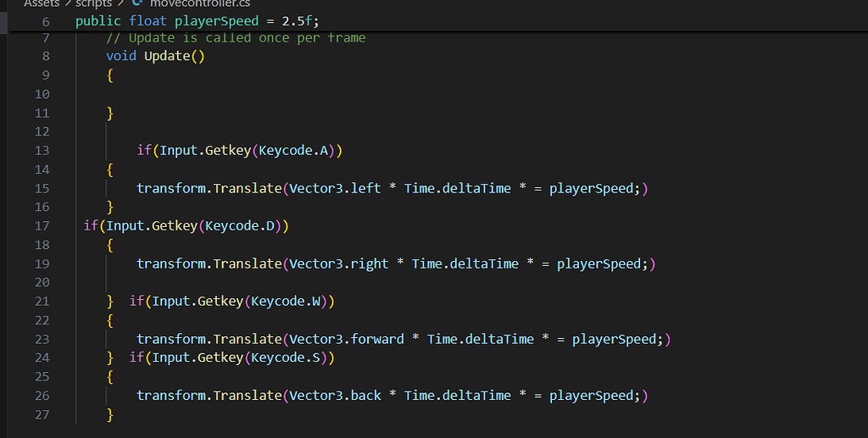Click line number 27 in the gutter
The width and height of the screenshot is (868, 438).
(x=42, y=414)
